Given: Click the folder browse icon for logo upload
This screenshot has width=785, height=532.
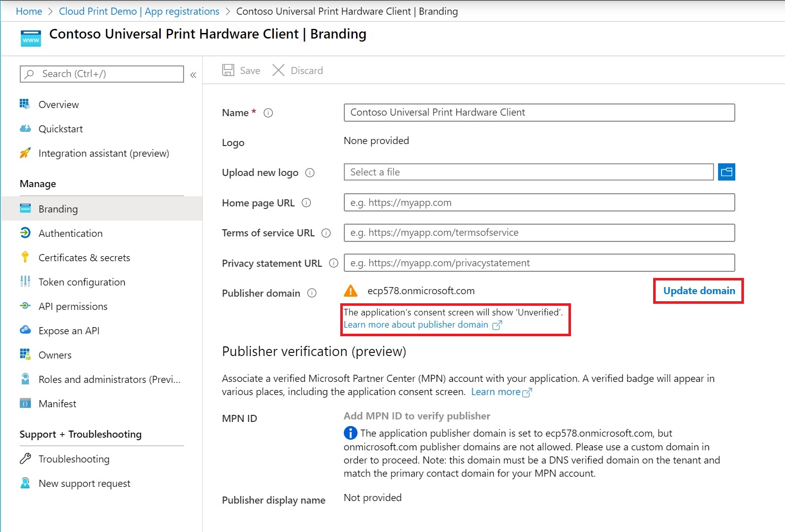Looking at the screenshot, I should coord(727,172).
